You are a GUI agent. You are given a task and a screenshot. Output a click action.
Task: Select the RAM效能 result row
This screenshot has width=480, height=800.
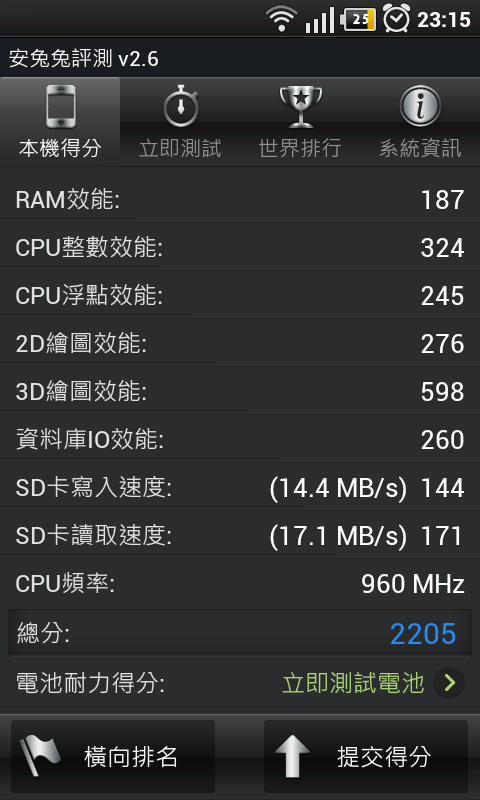(x=240, y=199)
